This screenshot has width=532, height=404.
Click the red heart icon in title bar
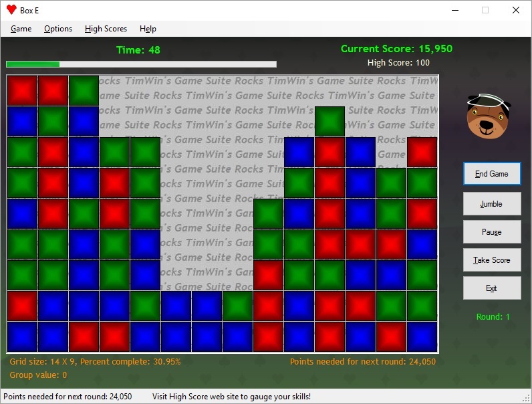click(x=11, y=10)
